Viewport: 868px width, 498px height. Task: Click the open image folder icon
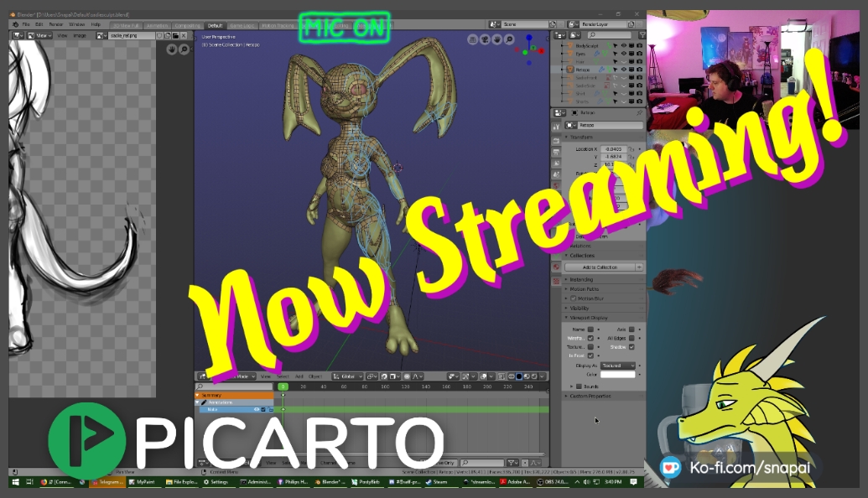point(175,35)
